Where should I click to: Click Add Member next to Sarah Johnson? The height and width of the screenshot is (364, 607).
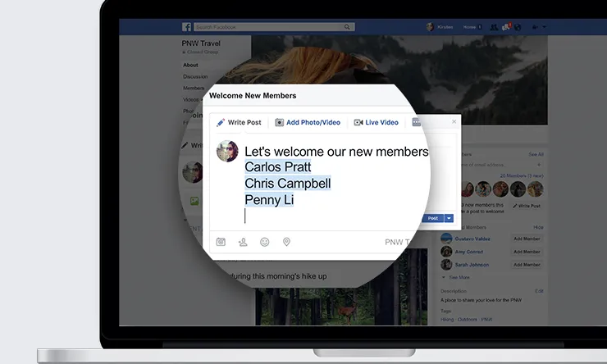pyautogui.click(x=527, y=265)
